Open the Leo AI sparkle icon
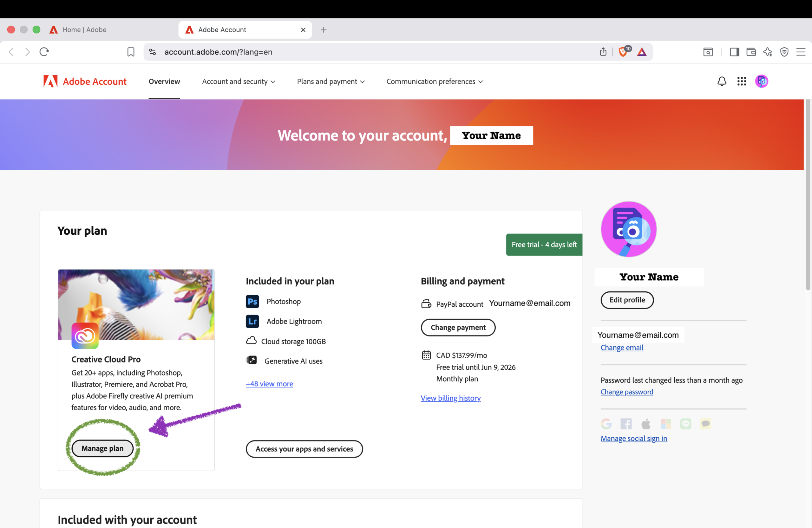This screenshot has height=528, width=812. point(768,52)
